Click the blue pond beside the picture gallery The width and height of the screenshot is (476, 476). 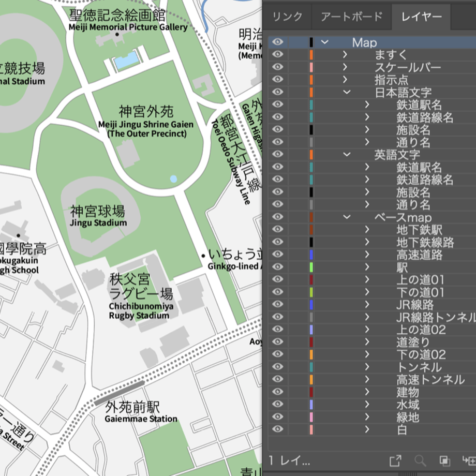coord(127,60)
